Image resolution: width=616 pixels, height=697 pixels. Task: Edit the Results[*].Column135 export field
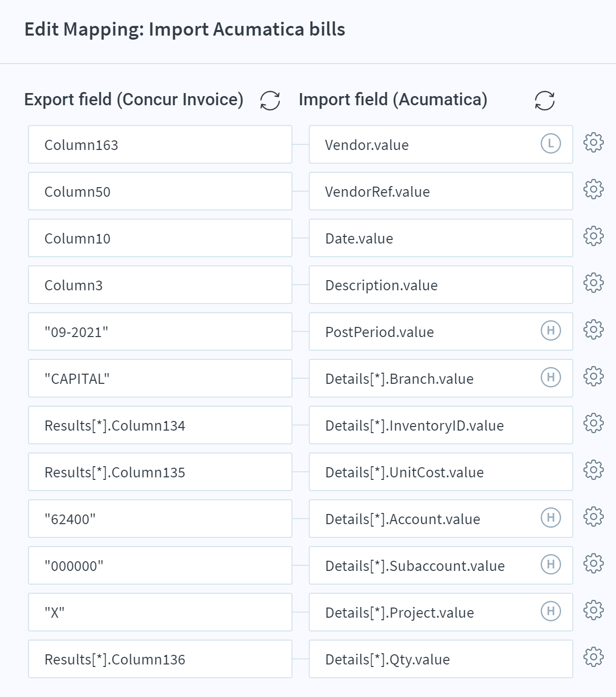click(160, 472)
